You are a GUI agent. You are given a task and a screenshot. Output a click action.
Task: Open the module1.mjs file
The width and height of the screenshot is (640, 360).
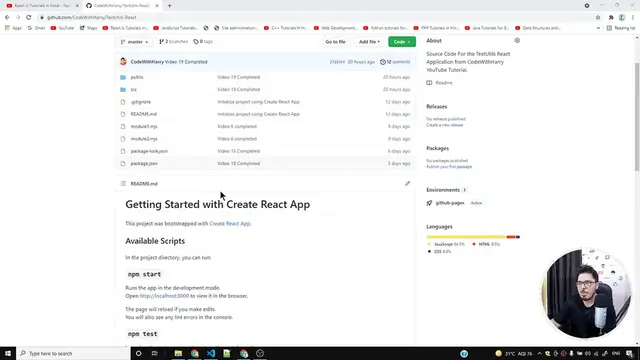(144, 127)
